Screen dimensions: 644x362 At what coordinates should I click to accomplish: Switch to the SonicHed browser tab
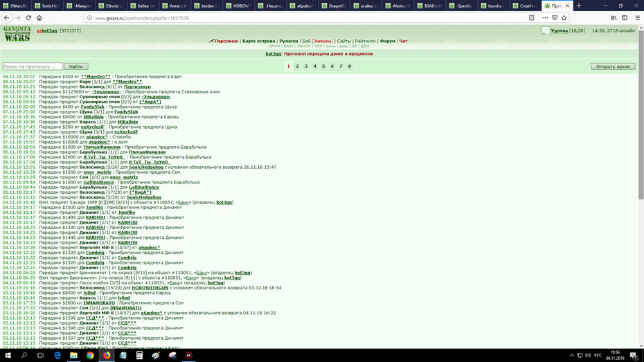coord(48,6)
